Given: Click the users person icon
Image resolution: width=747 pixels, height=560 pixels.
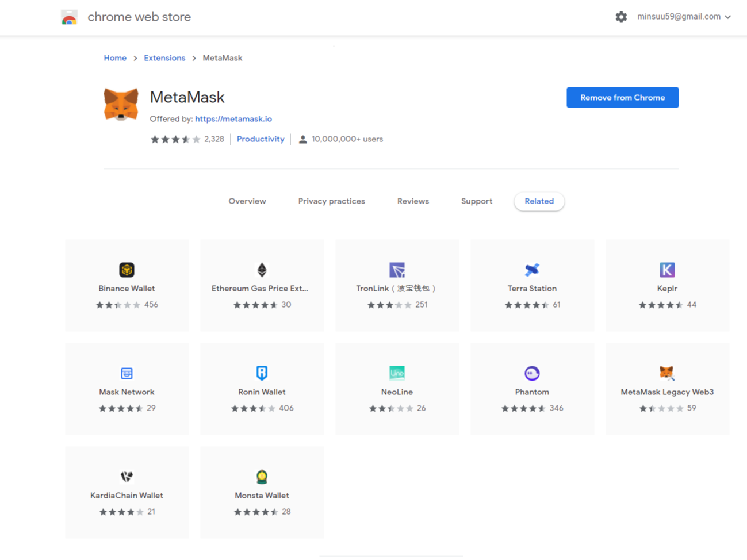Looking at the screenshot, I should [302, 139].
